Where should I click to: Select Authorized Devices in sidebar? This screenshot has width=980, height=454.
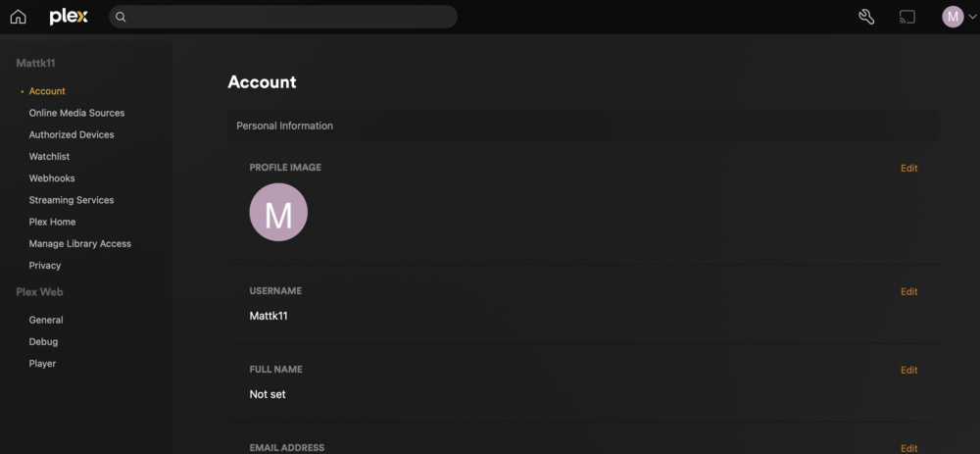pyautogui.click(x=72, y=135)
